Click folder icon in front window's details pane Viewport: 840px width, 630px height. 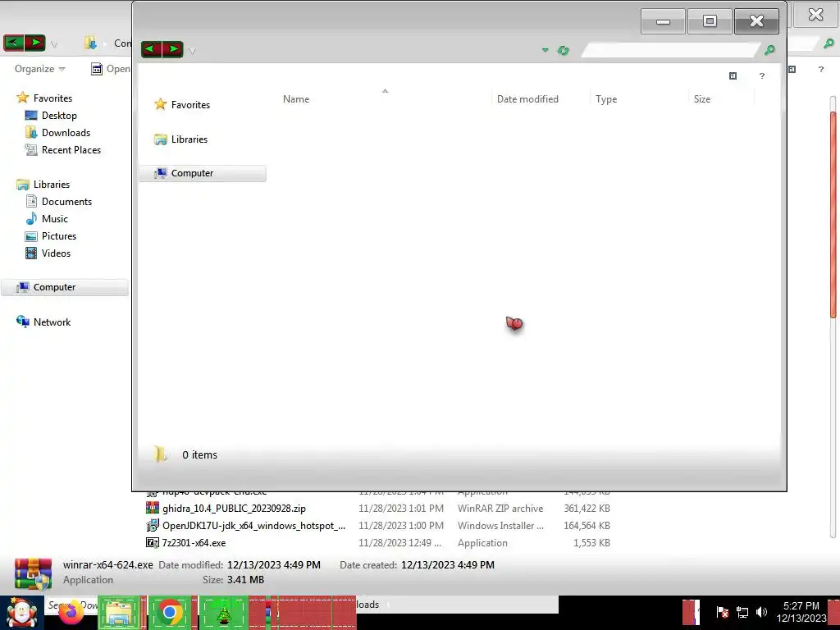coord(160,454)
